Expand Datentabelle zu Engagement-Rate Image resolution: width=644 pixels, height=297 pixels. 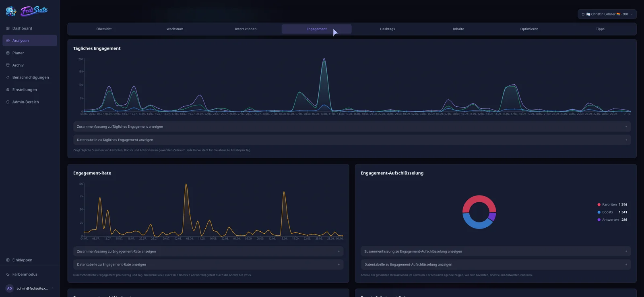[x=208, y=265]
